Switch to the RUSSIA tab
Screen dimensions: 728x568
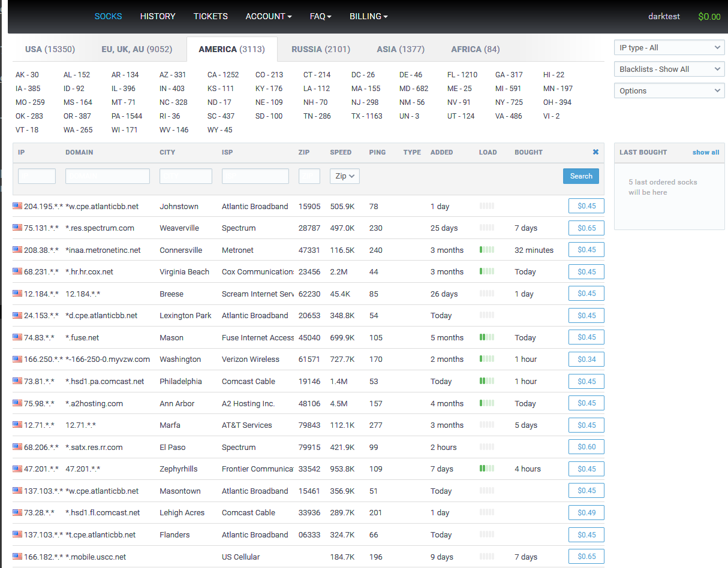(x=321, y=49)
